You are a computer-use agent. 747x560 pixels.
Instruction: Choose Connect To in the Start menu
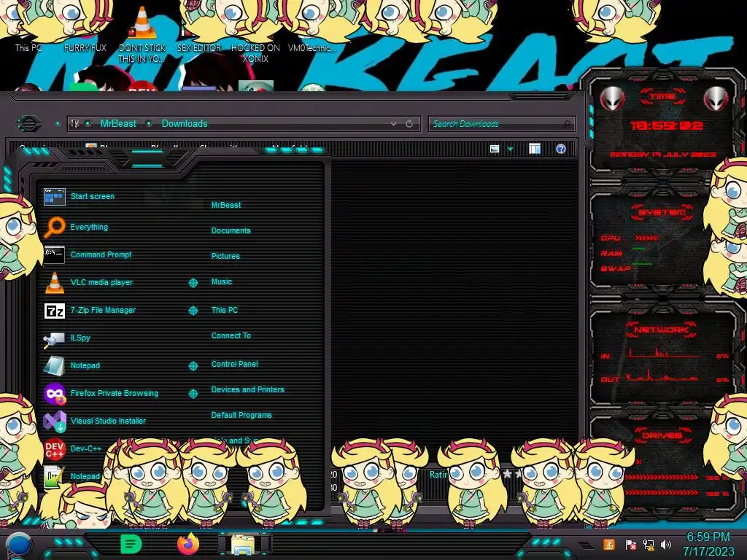[x=231, y=335]
